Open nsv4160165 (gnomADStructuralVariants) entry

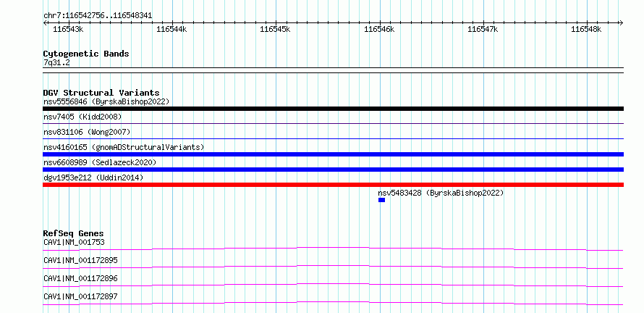coord(124,147)
